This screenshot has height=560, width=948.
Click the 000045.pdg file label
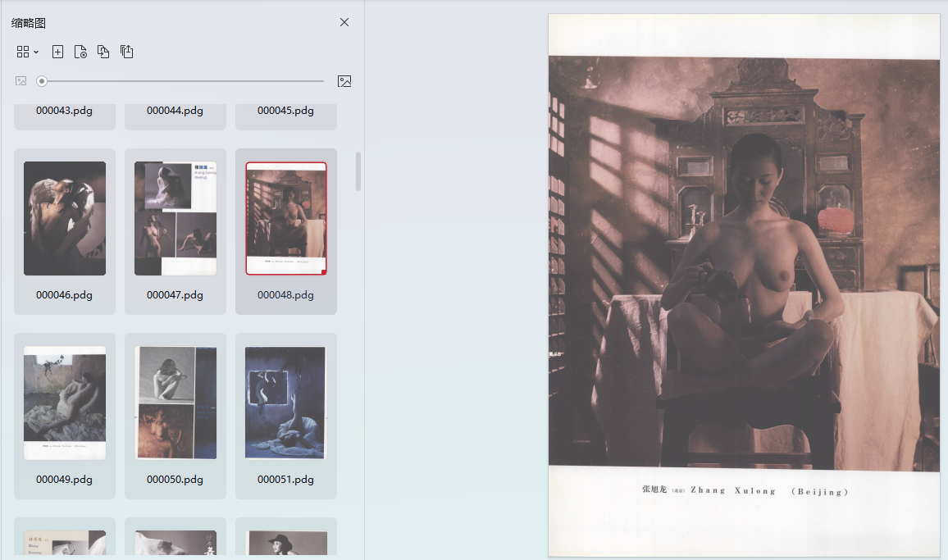pyautogui.click(x=286, y=111)
